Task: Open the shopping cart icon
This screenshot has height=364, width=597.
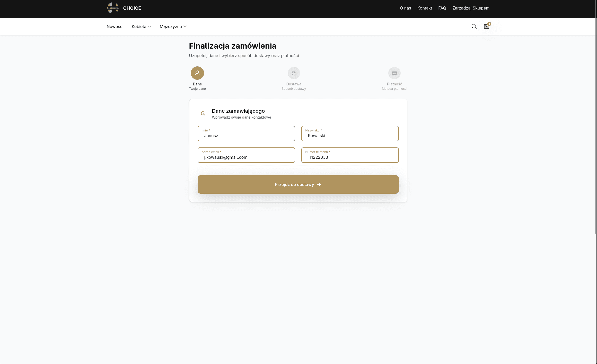Action: coord(486,26)
